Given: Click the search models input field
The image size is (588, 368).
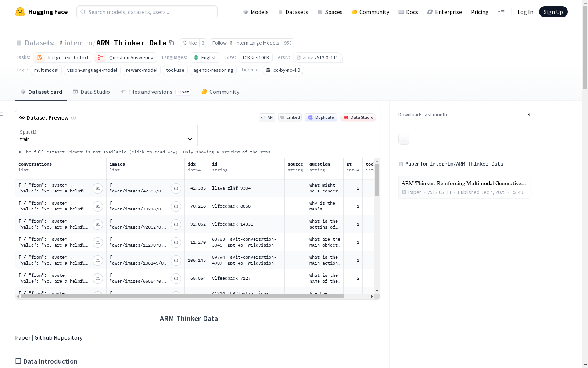Looking at the screenshot, I should (147, 12).
